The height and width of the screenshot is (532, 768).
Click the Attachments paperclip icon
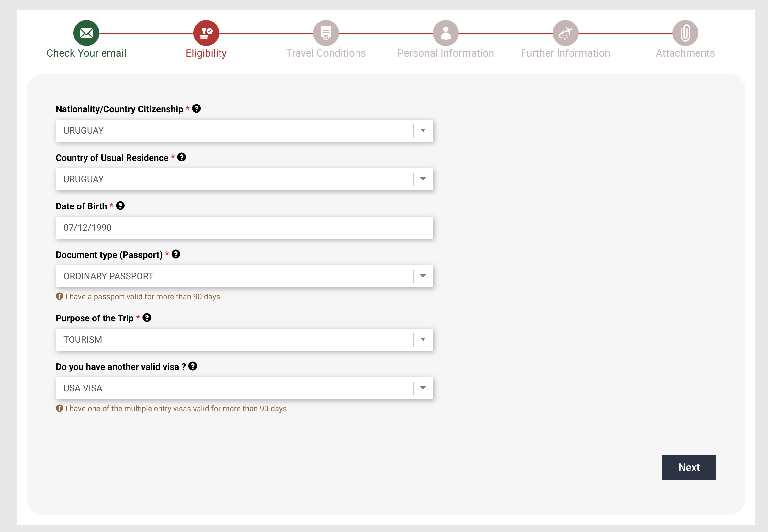[x=685, y=33]
